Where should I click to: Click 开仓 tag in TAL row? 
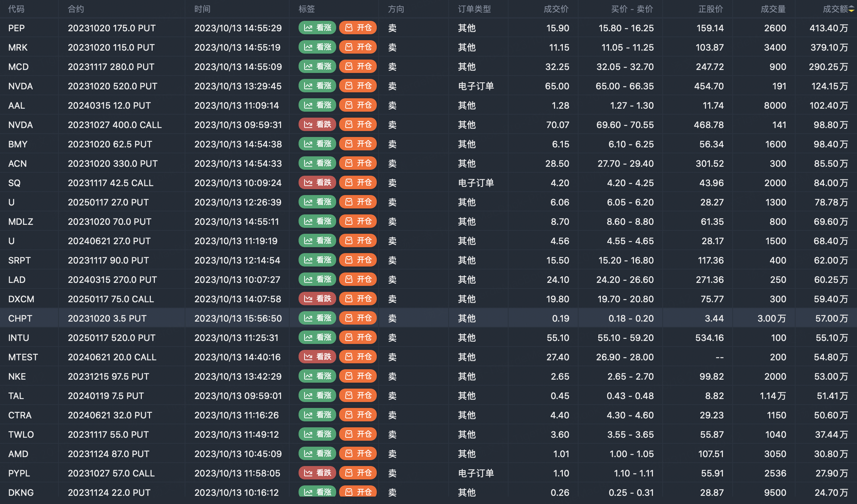(x=358, y=396)
